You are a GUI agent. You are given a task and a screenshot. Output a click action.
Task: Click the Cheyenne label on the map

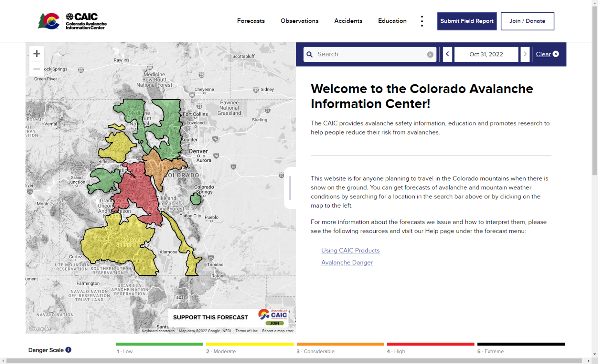tap(204, 89)
